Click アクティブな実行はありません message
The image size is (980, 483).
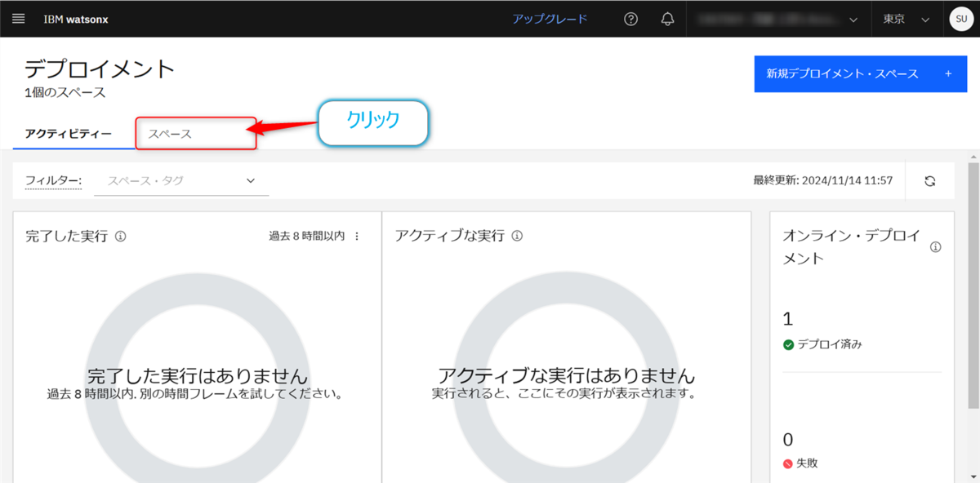point(566,375)
